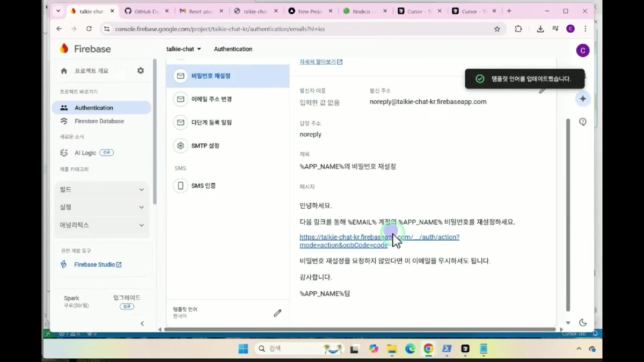The height and width of the screenshot is (362, 644).
Task: Open Chrome from taskbar
Action: click(x=428, y=349)
